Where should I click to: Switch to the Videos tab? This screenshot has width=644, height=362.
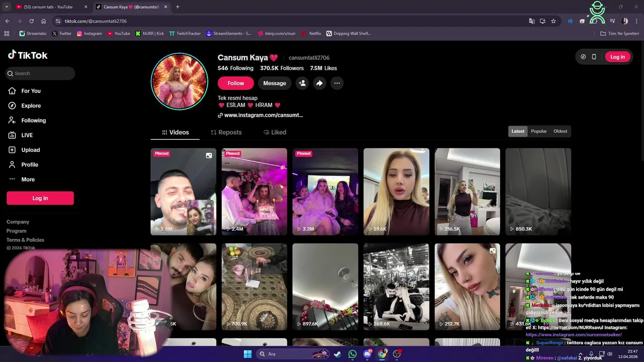(x=175, y=132)
